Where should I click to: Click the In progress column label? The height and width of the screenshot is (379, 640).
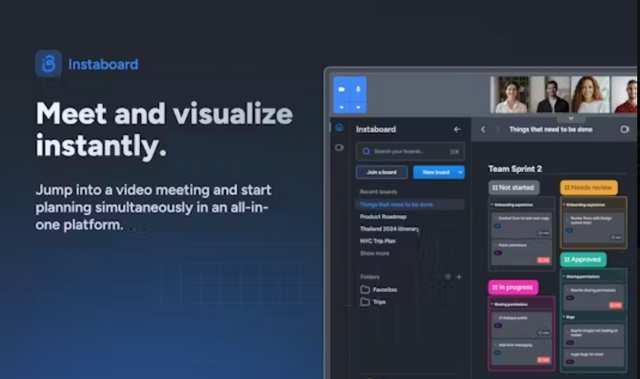tap(513, 287)
